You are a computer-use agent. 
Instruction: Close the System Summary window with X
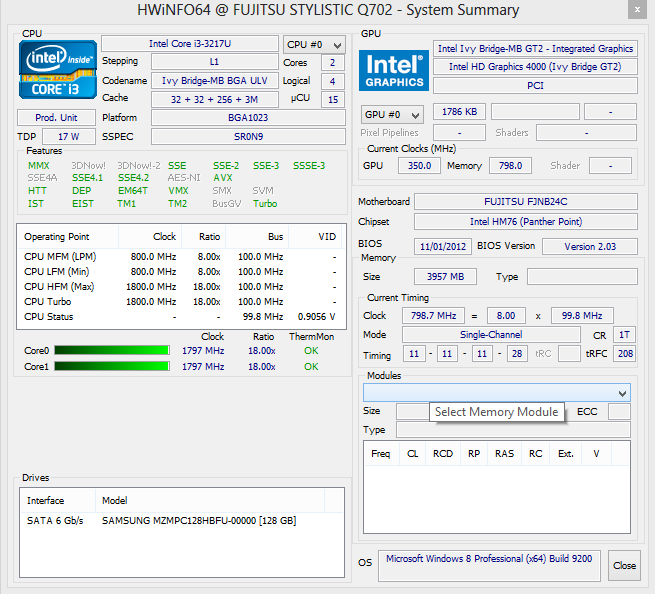(637, 9)
